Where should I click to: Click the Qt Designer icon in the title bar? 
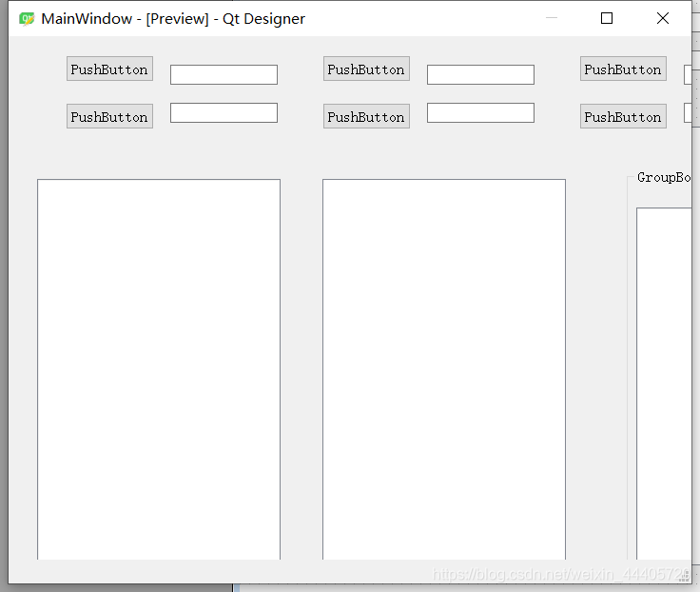click(x=27, y=19)
